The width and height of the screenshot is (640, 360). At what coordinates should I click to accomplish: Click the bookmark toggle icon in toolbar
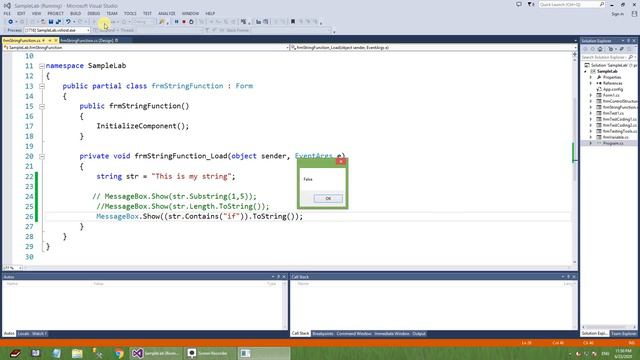point(293,22)
